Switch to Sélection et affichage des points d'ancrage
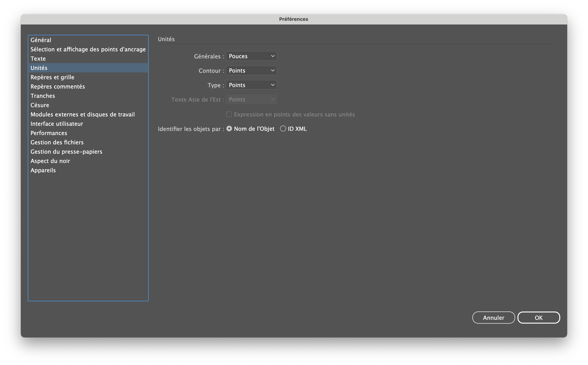The width and height of the screenshot is (588, 365). click(88, 49)
